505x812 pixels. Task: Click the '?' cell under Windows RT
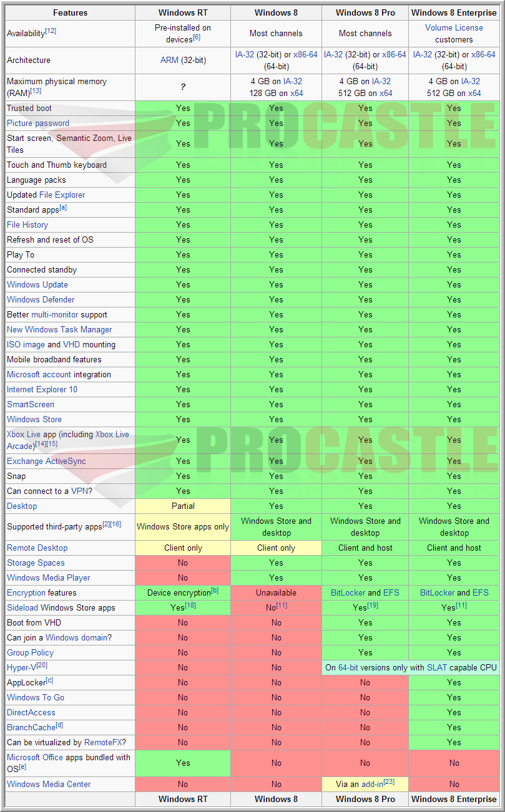coord(183,87)
